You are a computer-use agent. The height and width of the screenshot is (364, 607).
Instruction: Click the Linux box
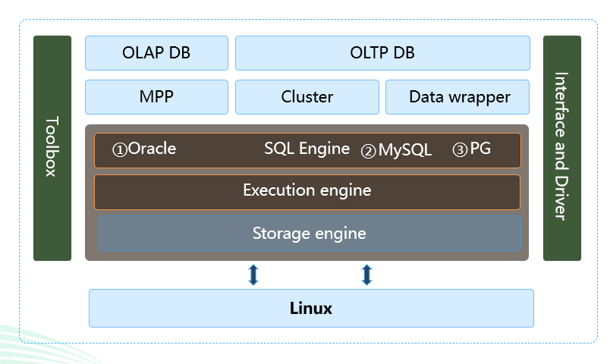311,309
